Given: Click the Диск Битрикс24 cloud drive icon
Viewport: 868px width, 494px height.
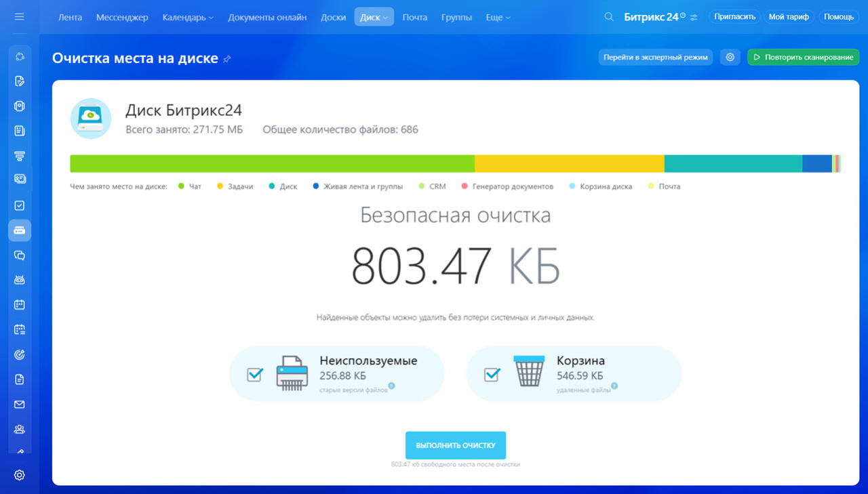Looking at the screenshot, I should point(91,119).
